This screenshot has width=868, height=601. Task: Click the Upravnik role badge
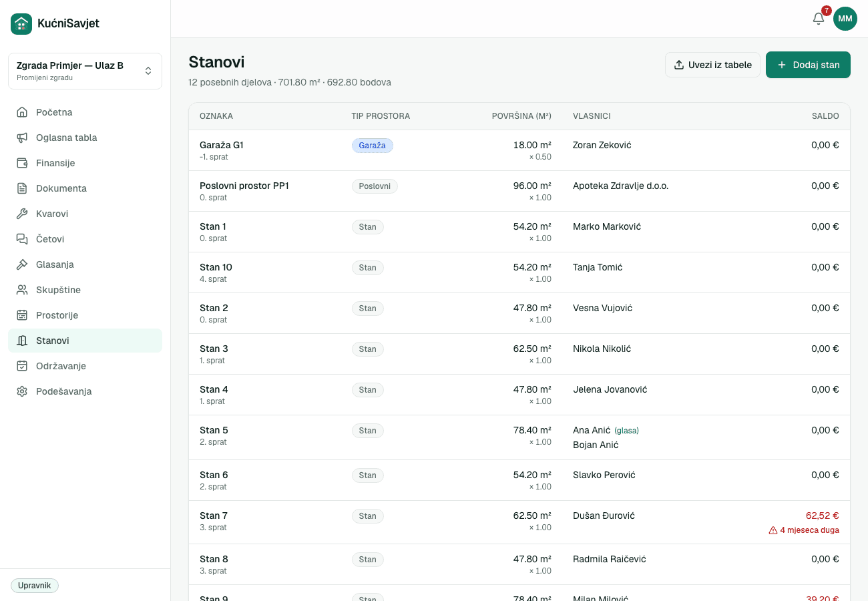pyautogui.click(x=35, y=586)
